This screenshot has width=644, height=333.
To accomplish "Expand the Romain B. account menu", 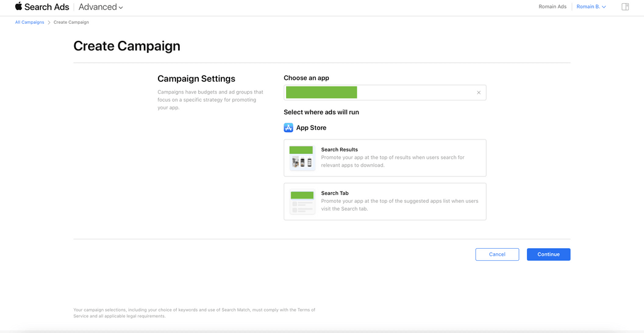I will 591,6.
